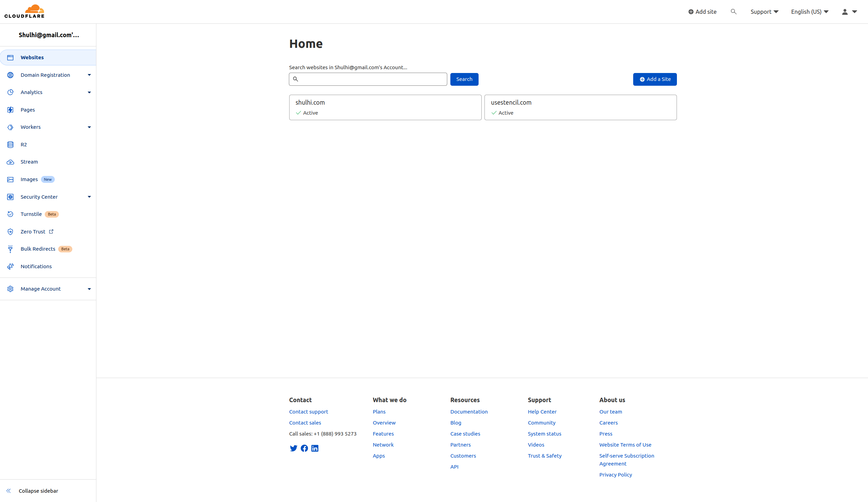Click the Cloudflare logo
This screenshot has width=868, height=502.
[24, 11]
